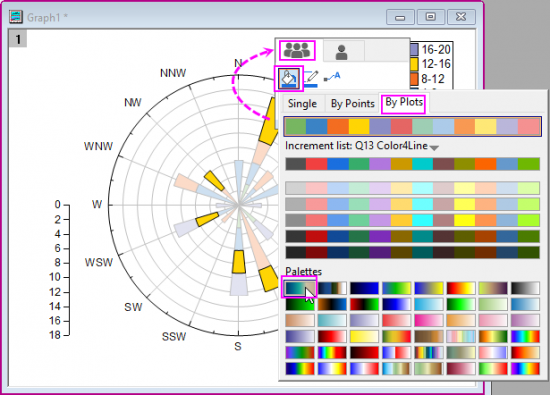Expand the Increment list Q13 Color4Line dropdown

click(x=434, y=148)
